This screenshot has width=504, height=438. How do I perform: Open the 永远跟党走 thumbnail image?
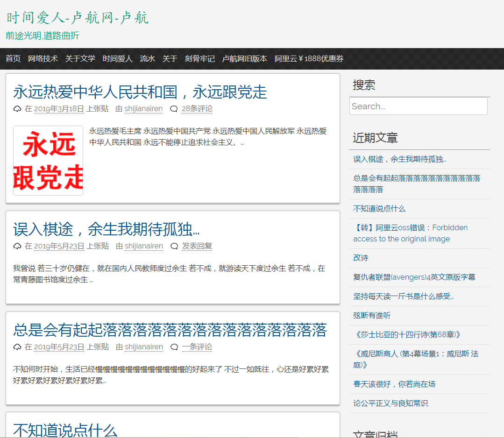click(x=48, y=161)
